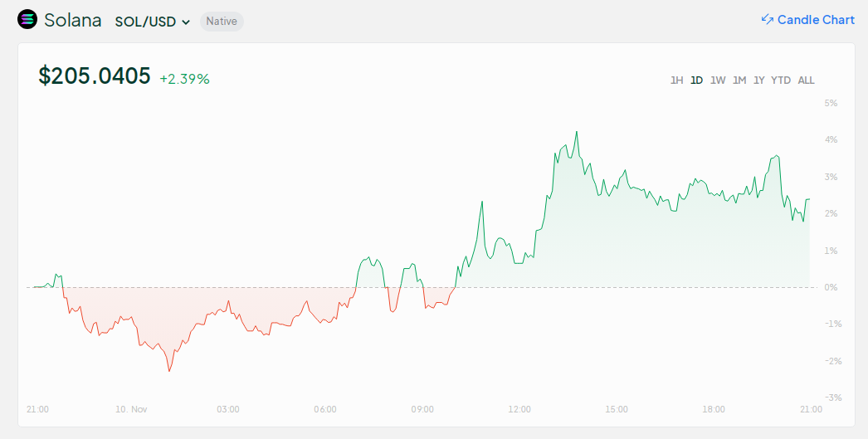Click the Native badge

pos(222,22)
